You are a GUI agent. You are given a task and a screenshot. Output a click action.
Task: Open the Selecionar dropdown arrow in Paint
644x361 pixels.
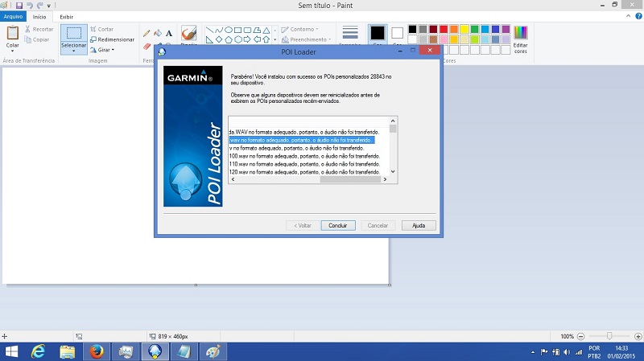tap(74, 51)
